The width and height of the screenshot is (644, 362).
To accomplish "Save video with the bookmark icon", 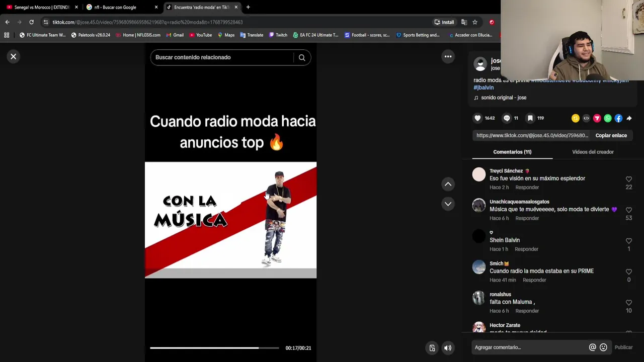I will pyautogui.click(x=530, y=118).
